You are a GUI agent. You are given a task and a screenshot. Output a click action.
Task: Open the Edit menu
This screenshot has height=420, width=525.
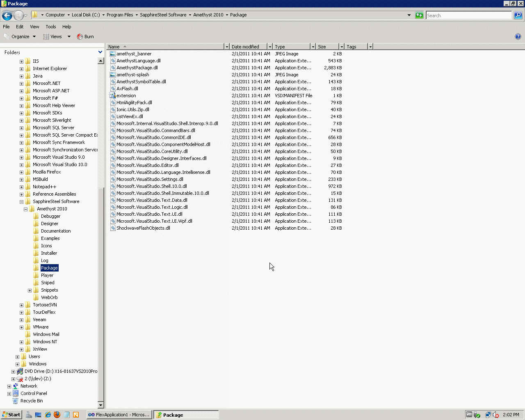(20, 27)
